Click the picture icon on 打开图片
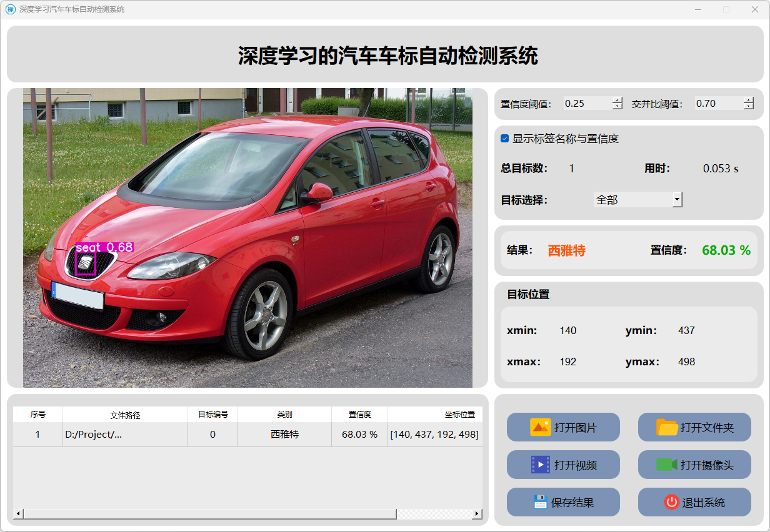This screenshot has width=770, height=532. pos(540,427)
